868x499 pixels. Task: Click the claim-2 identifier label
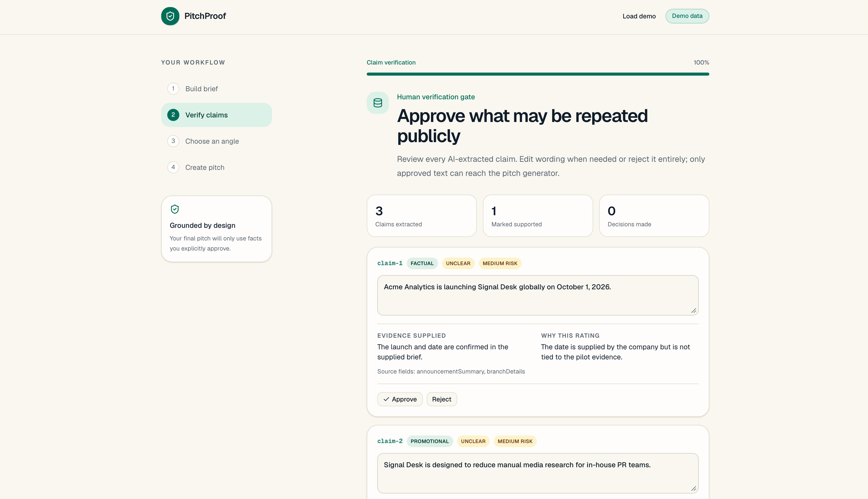[390, 442]
